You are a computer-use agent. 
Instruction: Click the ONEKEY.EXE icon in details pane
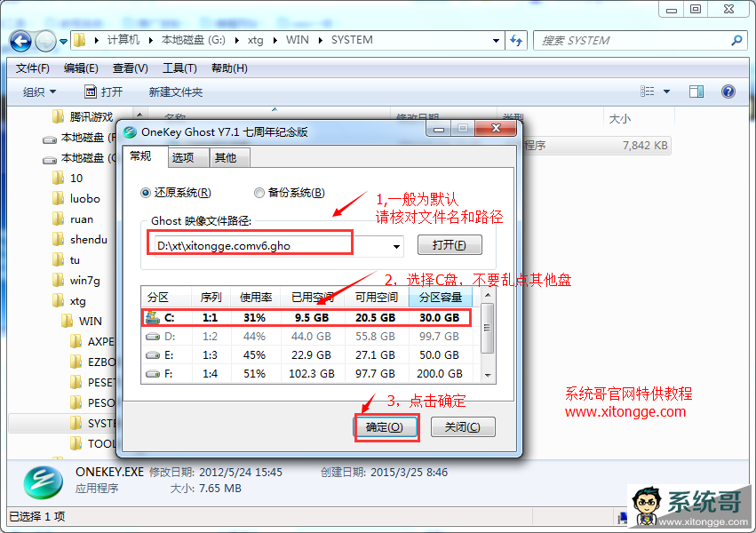tap(43, 482)
